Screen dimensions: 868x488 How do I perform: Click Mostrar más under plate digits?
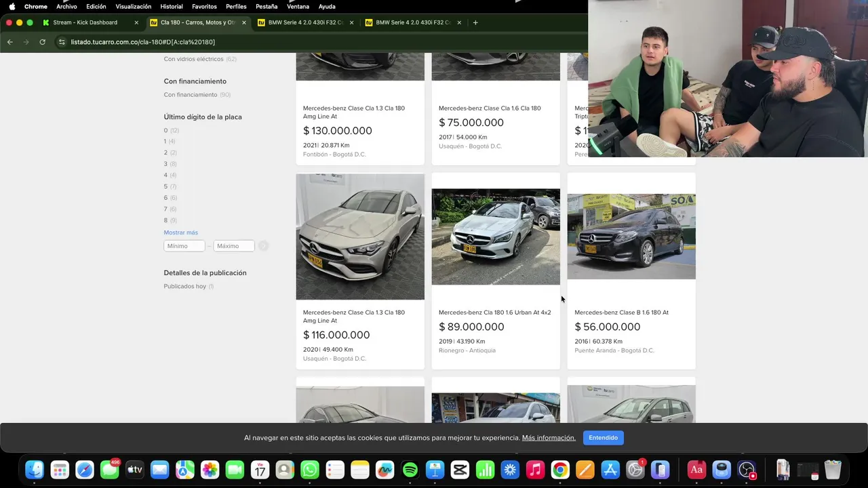pos(181,232)
